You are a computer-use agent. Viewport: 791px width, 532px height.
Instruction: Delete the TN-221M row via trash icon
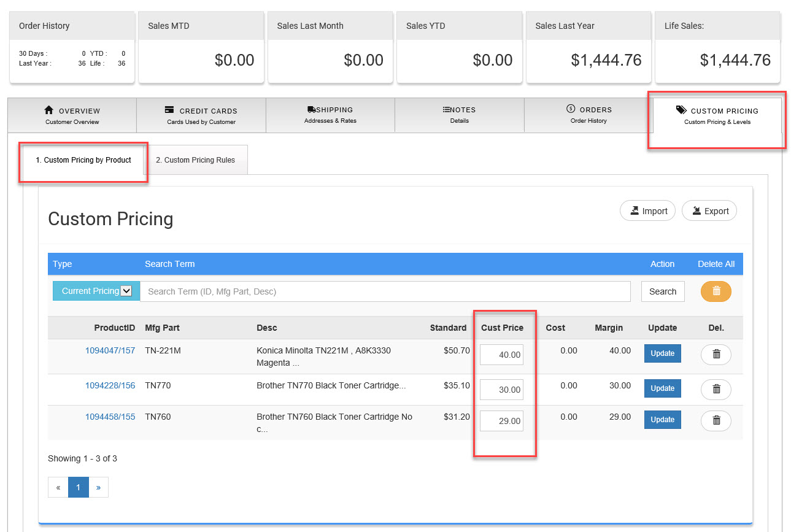pyautogui.click(x=716, y=355)
